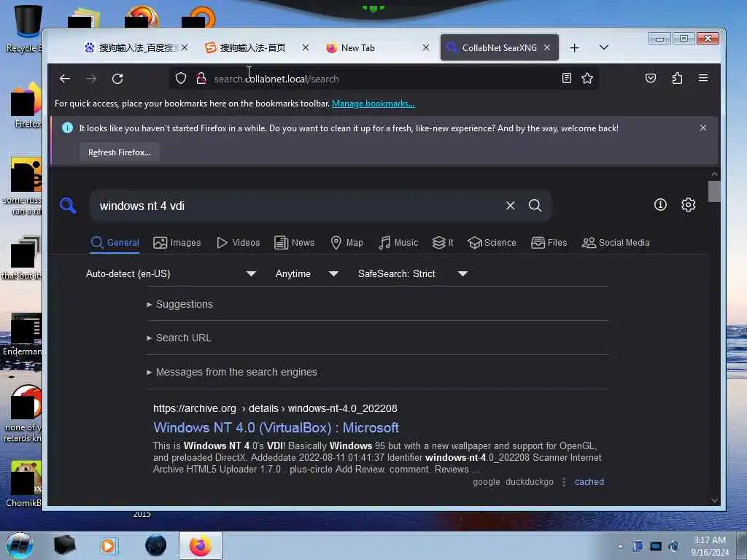
Task: Expand Messages from the search engines
Action: tap(231, 372)
